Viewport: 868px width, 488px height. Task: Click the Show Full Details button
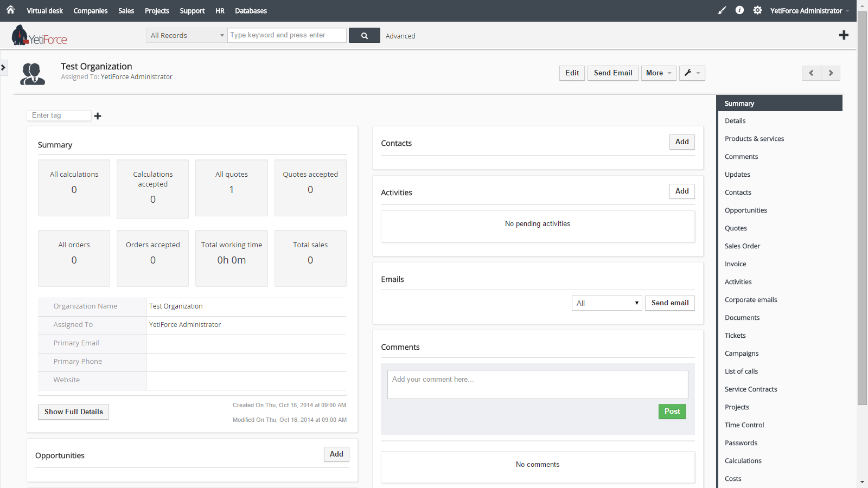click(x=73, y=412)
